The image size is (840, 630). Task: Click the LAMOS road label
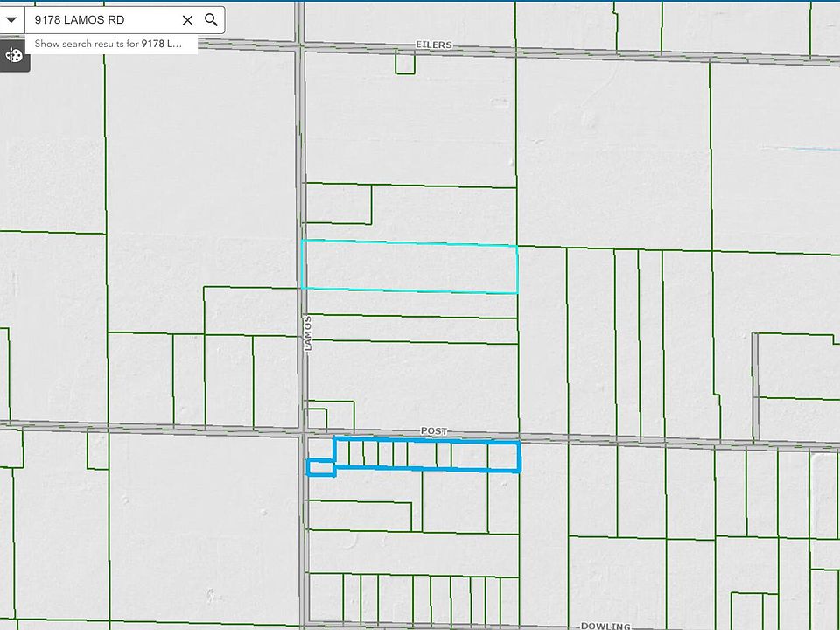(x=307, y=333)
